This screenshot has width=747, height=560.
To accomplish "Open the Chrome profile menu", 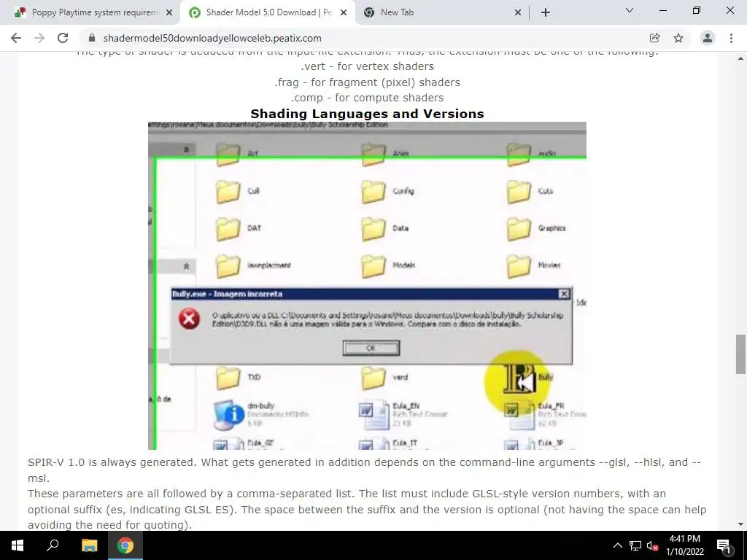I will click(708, 38).
